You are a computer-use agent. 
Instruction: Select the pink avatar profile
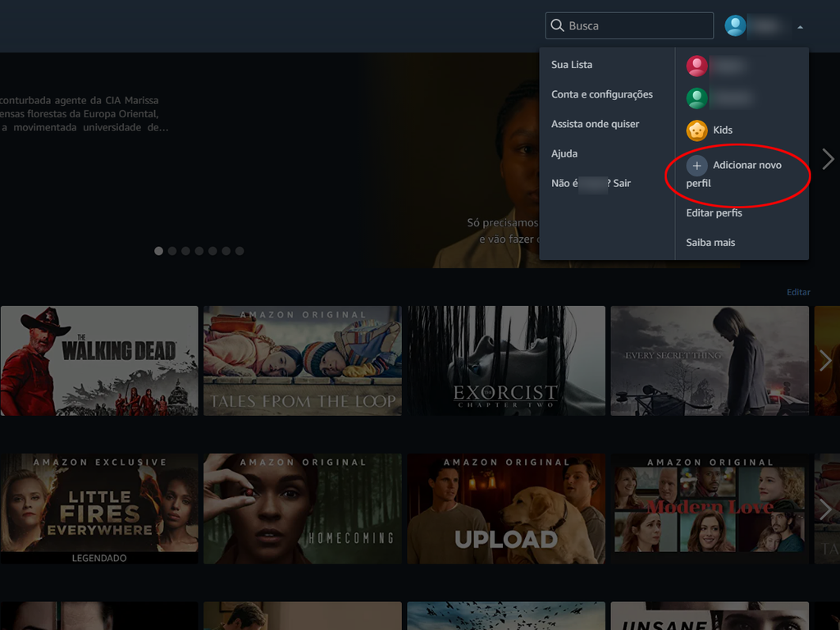tap(697, 66)
